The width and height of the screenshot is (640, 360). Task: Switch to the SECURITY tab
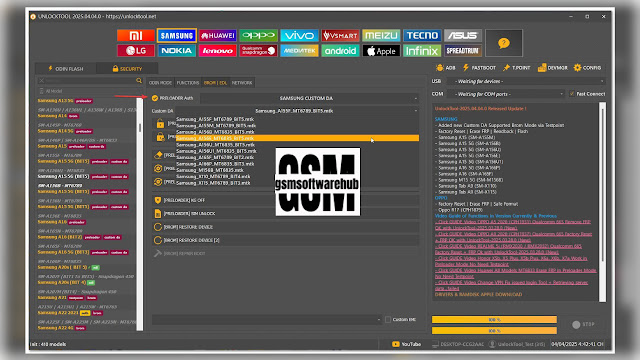[127, 69]
